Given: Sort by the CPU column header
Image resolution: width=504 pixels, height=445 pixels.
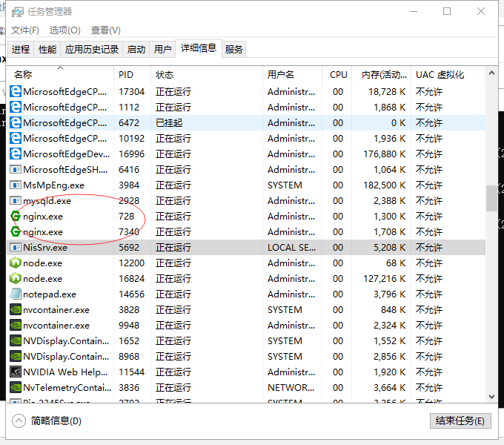Looking at the screenshot, I should 336,75.
